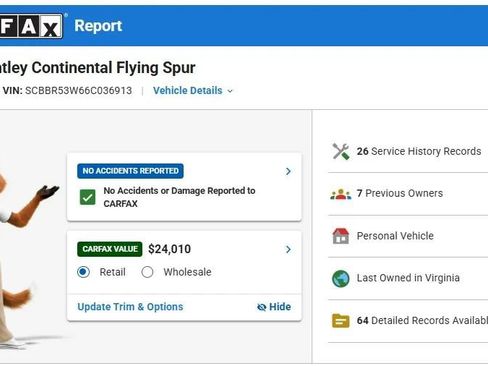Click the Retail label text

pyautogui.click(x=113, y=272)
